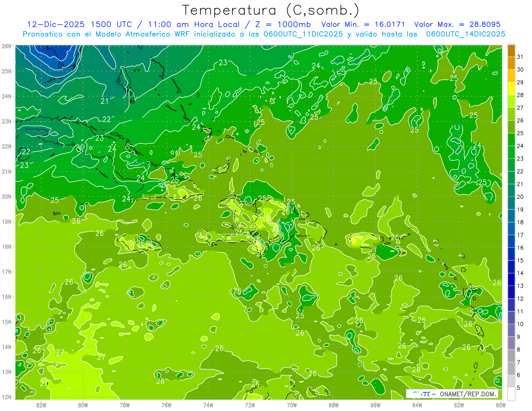This screenshot has height=411, width=532.
Task: Select the '0600UTC_14DIC2025' valid-until text
Action: pos(465,34)
